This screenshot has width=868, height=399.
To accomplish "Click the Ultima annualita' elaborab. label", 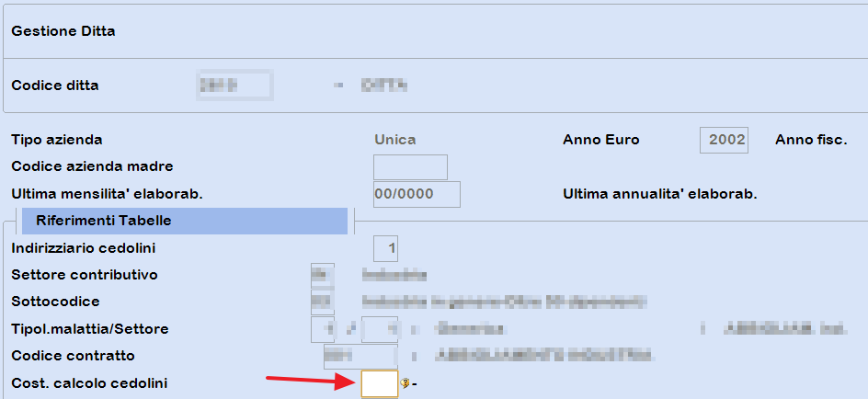I will click(x=660, y=194).
